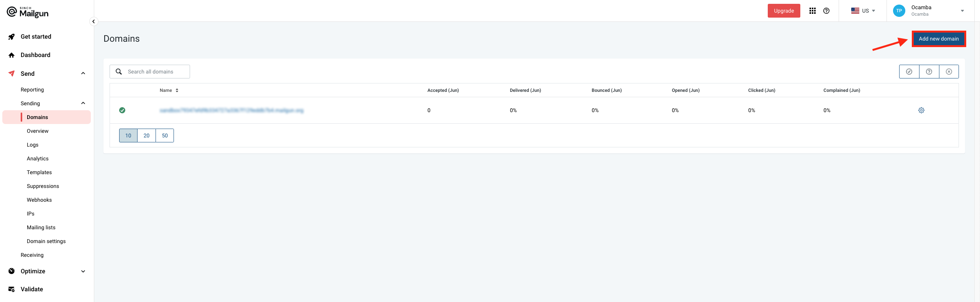The height and width of the screenshot is (302, 980).
Task: Open Overview in Sending menu
Action: tap(38, 131)
